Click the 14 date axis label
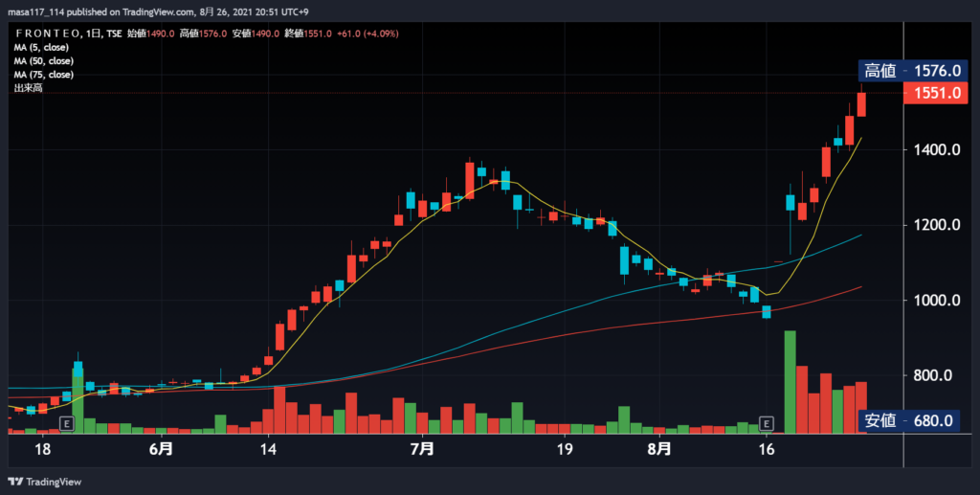The image size is (980, 495). [268, 449]
